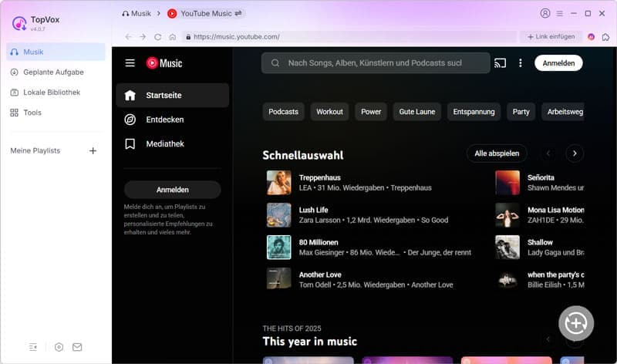This screenshot has width=617, height=364.
Task: Click Meine Playlists heading
Action: click(x=35, y=150)
